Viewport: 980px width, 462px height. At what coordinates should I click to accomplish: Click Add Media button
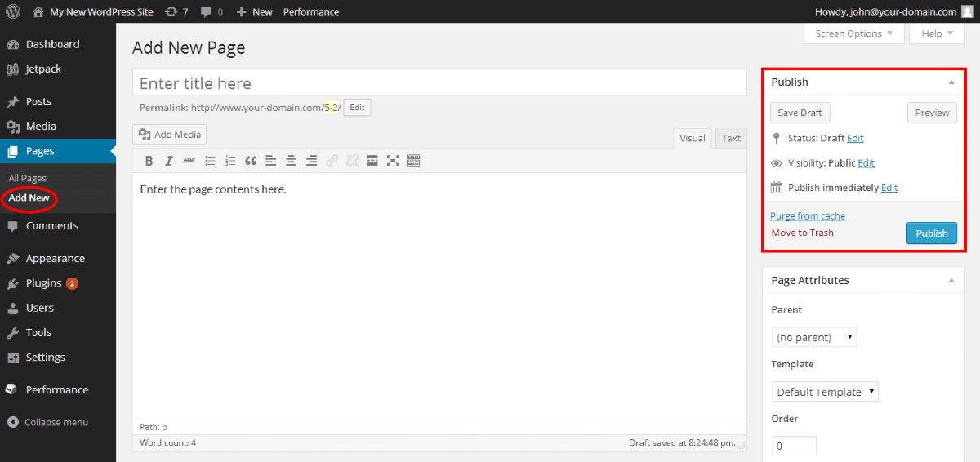170,135
